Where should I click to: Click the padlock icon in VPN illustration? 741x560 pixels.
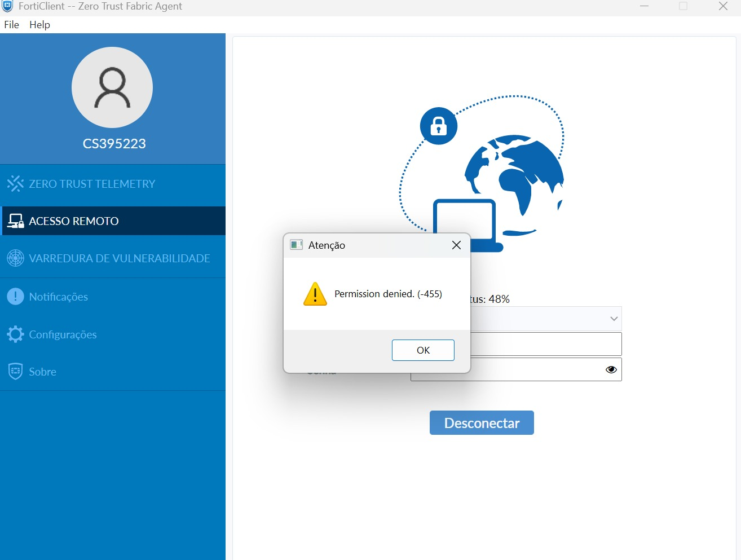[438, 126]
